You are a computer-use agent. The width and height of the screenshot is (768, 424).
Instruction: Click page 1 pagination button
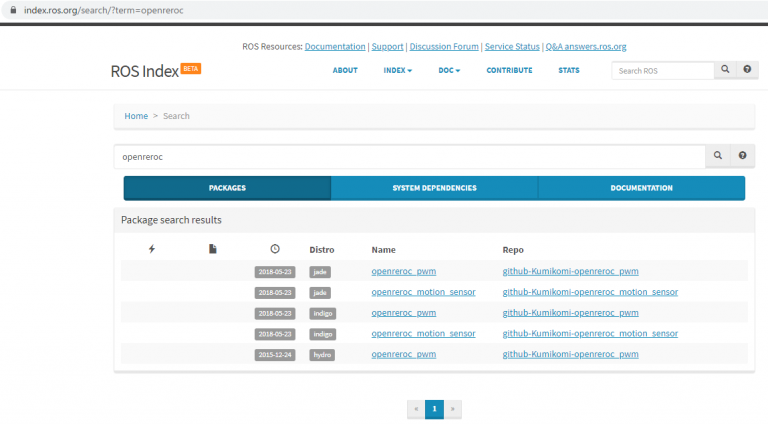pos(434,408)
